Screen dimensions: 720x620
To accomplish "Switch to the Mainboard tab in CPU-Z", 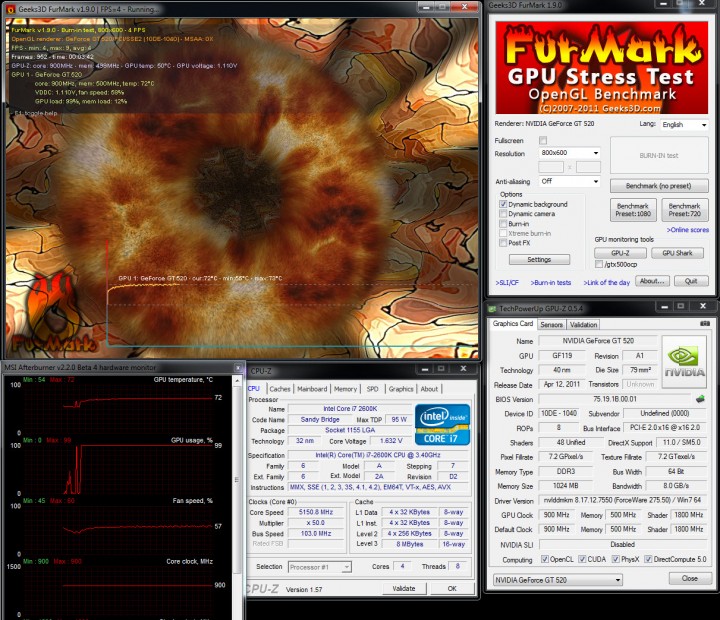I will [312, 389].
